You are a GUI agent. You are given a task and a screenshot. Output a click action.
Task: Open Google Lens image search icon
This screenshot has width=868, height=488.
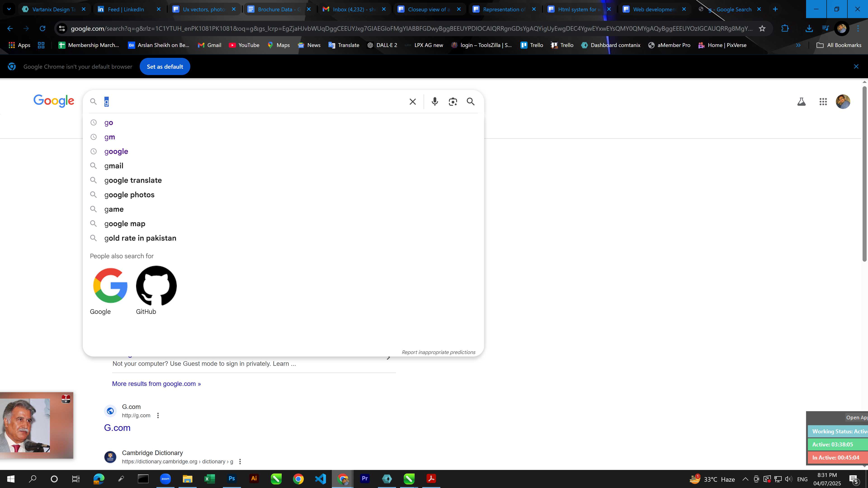pos(453,102)
